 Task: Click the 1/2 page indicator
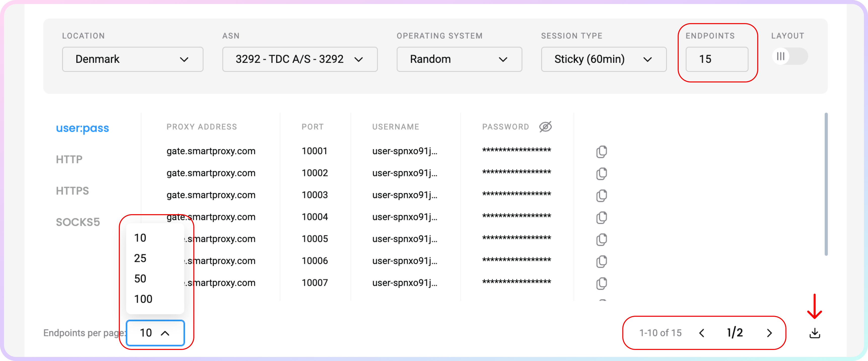tap(735, 333)
